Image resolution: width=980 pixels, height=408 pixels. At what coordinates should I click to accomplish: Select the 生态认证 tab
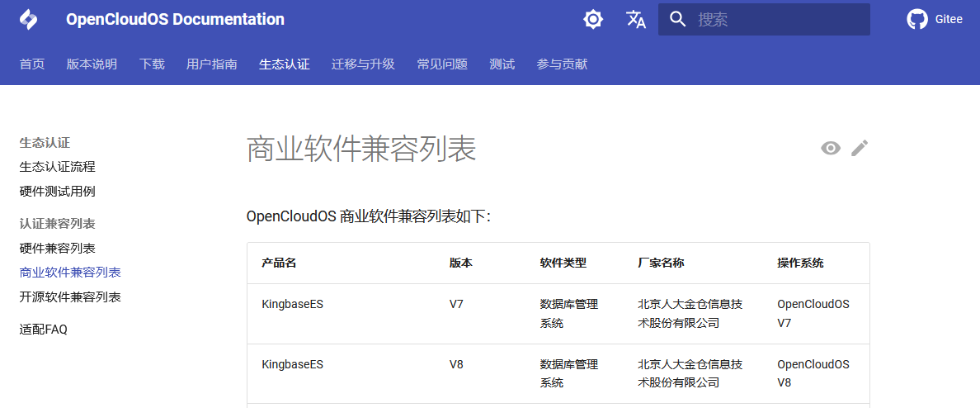coord(285,64)
